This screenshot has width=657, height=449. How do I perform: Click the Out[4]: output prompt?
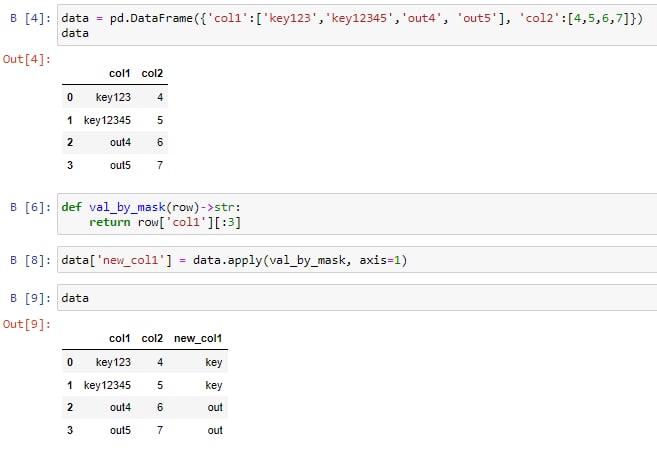click(27, 59)
